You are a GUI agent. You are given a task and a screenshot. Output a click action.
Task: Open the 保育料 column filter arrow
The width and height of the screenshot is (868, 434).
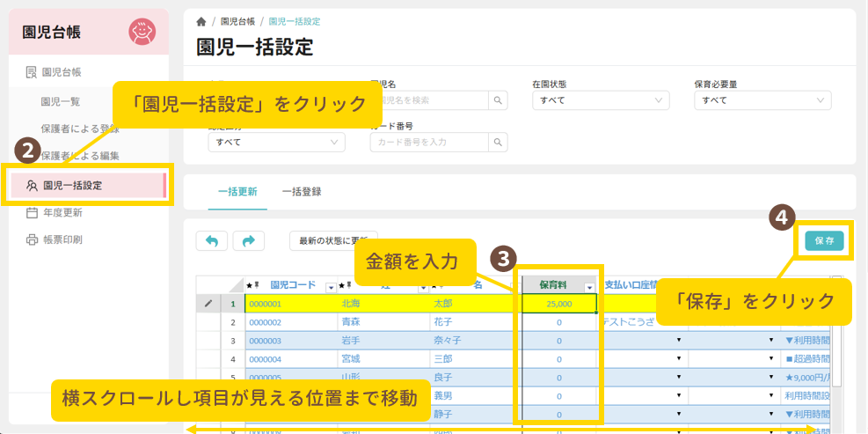coord(589,286)
